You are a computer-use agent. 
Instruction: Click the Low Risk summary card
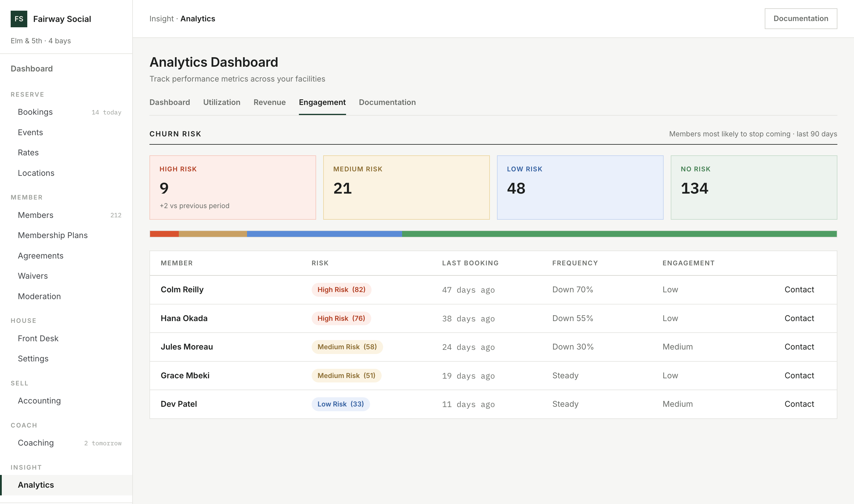tap(580, 187)
